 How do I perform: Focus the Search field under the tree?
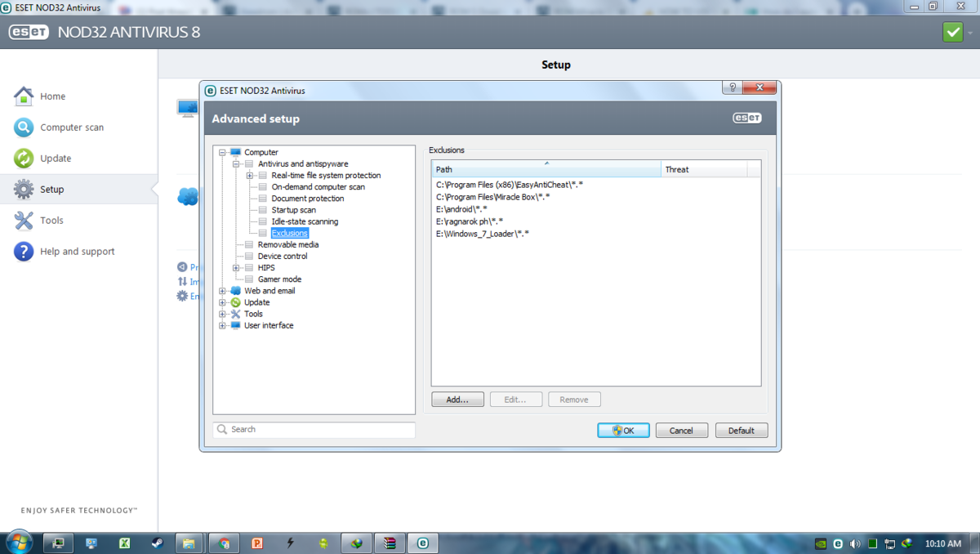point(314,430)
